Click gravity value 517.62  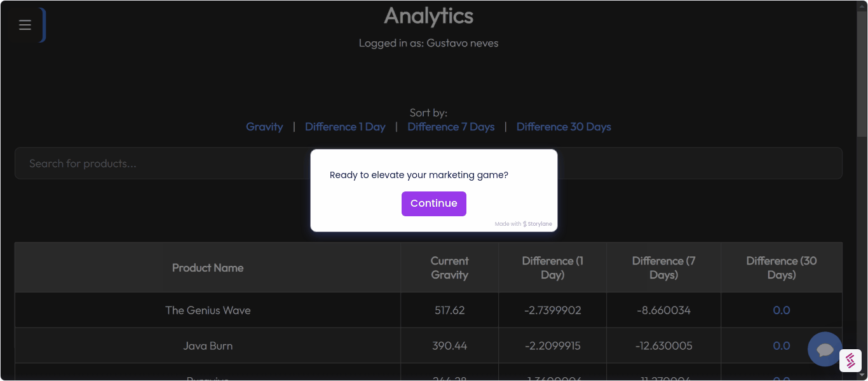450,310
